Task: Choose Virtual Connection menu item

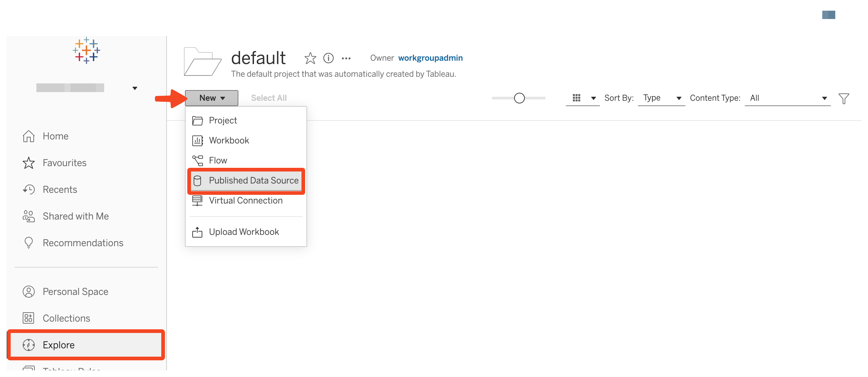Action: 246,201
